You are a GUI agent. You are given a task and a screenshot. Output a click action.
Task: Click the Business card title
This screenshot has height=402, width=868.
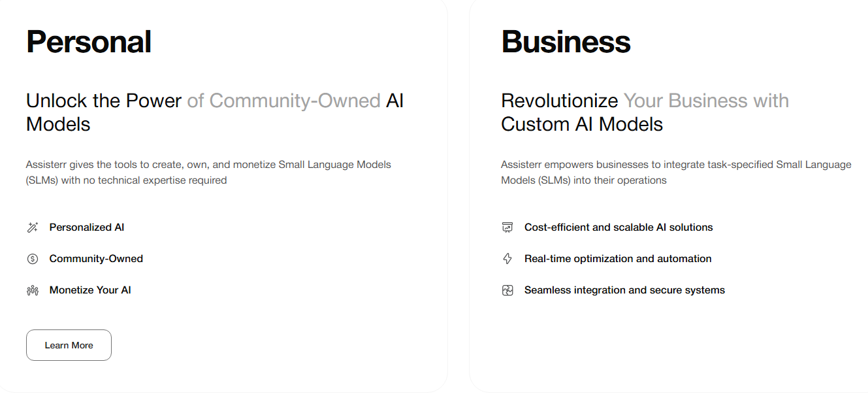pos(566,42)
